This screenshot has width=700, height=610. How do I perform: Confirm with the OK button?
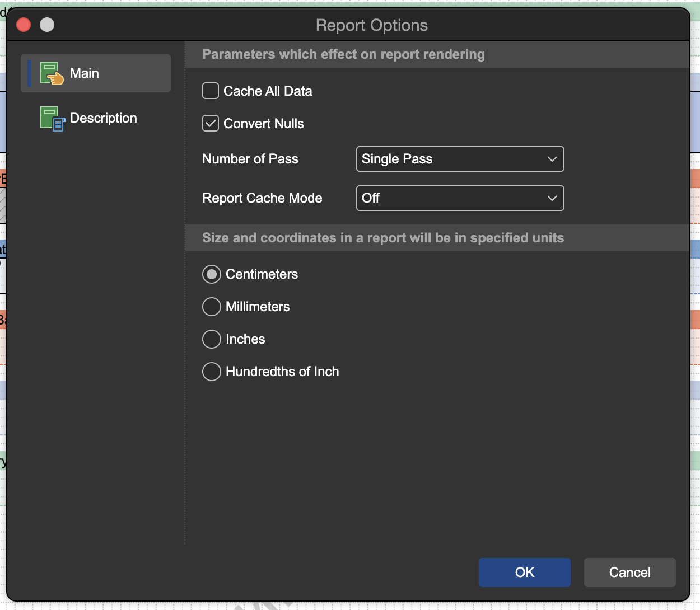pyautogui.click(x=525, y=573)
